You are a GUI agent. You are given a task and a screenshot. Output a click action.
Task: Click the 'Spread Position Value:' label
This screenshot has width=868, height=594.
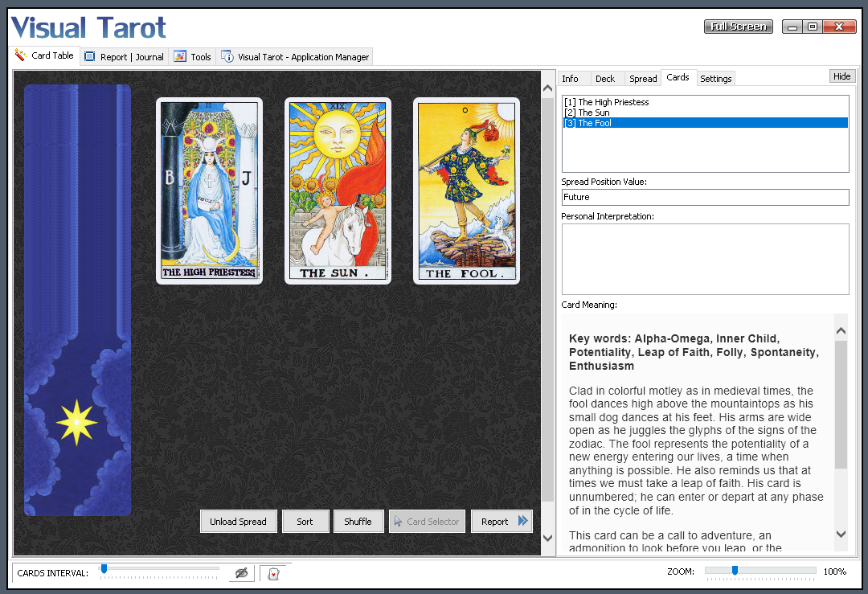604,182
